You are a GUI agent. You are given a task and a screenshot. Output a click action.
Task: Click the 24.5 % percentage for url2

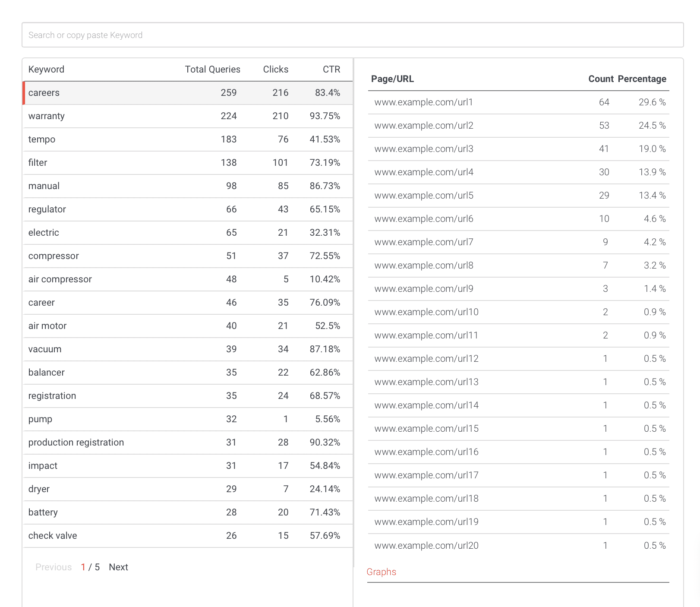click(652, 126)
